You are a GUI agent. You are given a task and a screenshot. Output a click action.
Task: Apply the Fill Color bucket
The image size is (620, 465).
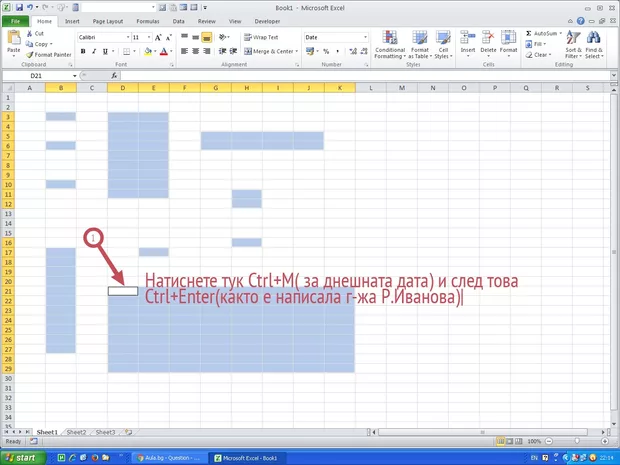point(148,51)
